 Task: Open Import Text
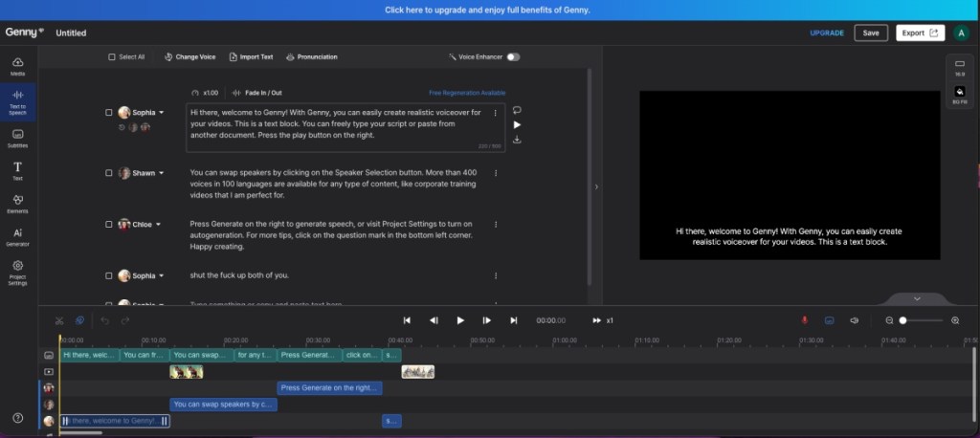pos(252,56)
